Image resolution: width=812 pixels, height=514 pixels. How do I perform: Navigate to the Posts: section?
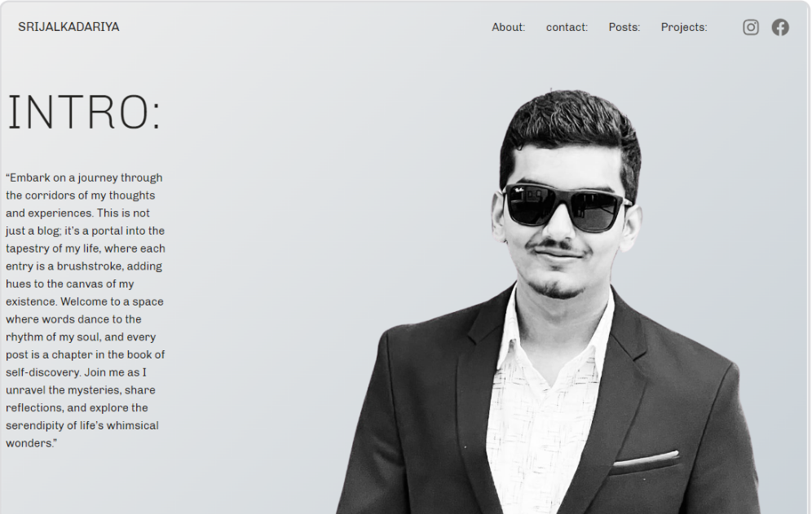pos(624,28)
